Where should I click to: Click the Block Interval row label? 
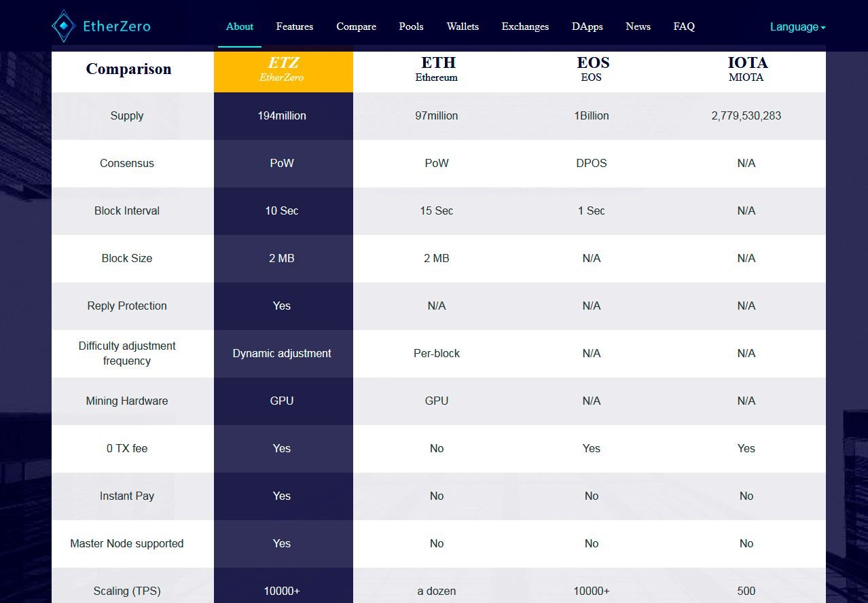coord(127,211)
